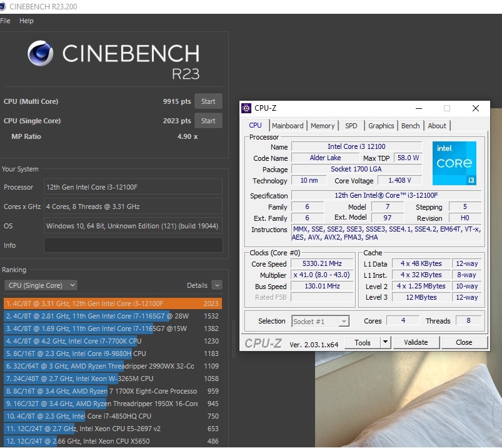
Task: Click the Cores x GHz field value
Action: coord(133,206)
